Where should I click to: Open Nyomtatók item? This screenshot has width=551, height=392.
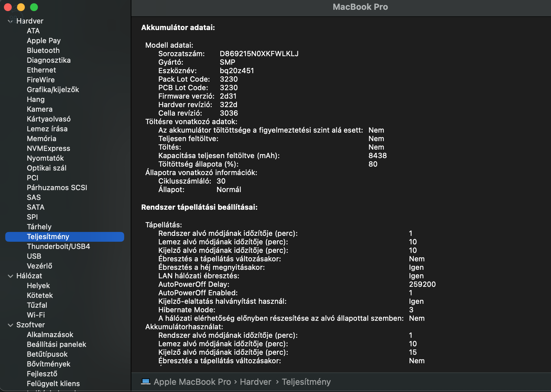(x=45, y=158)
